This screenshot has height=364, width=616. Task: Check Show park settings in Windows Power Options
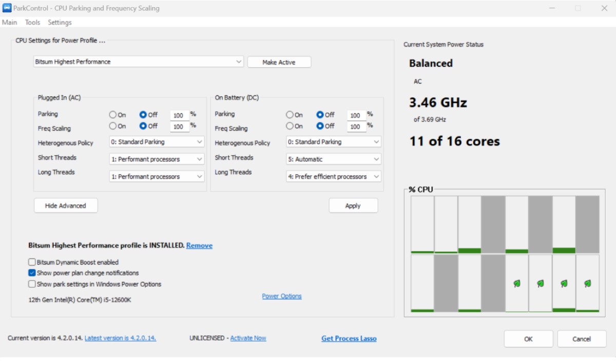tap(32, 284)
